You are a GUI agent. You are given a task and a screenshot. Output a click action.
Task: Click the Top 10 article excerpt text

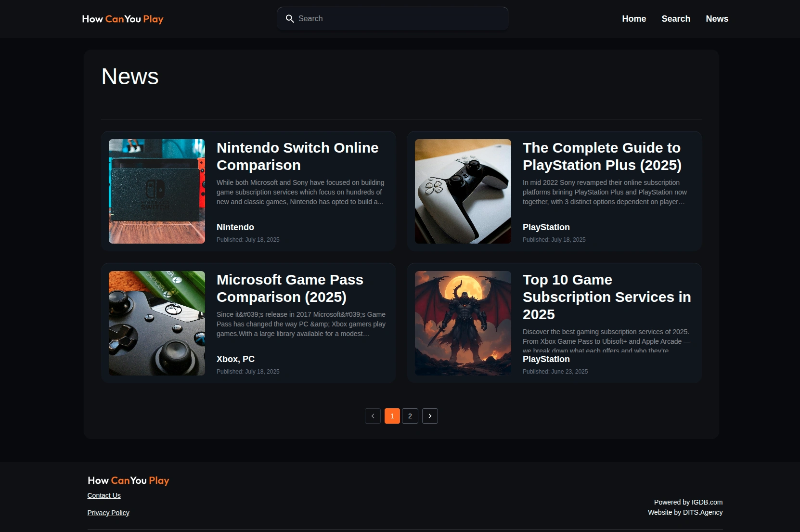[606, 341]
